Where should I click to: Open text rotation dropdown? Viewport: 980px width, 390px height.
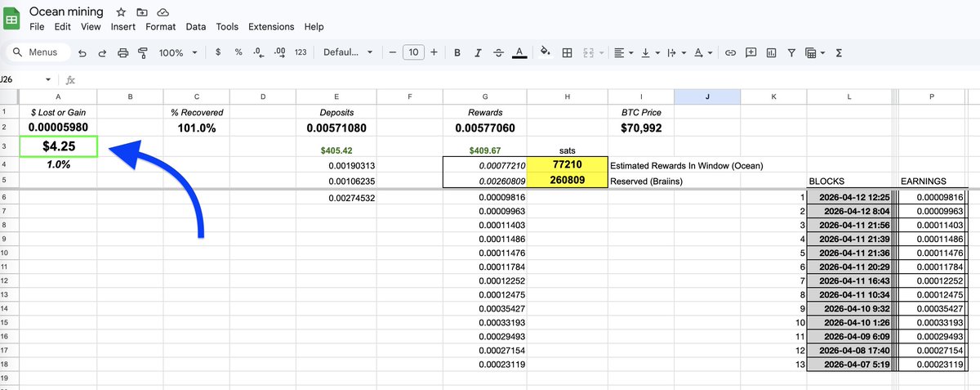coord(702,52)
